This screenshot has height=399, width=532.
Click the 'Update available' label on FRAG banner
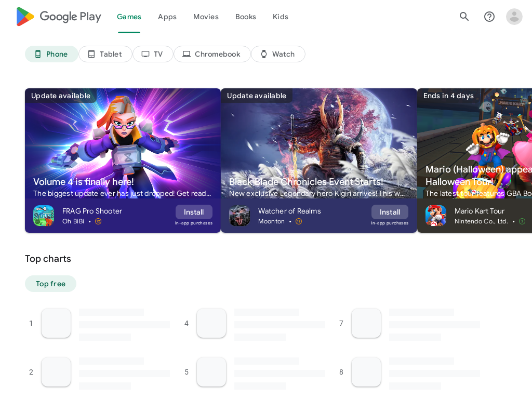point(61,96)
